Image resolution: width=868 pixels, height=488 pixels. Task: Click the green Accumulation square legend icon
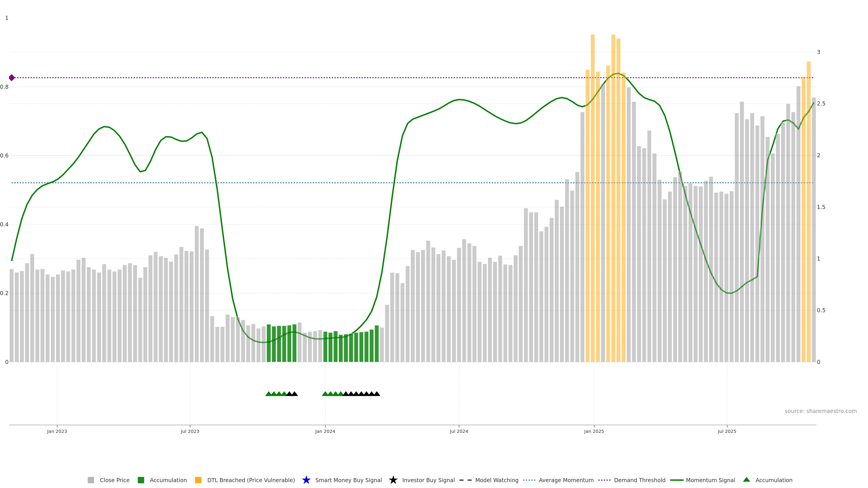(141, 480)
